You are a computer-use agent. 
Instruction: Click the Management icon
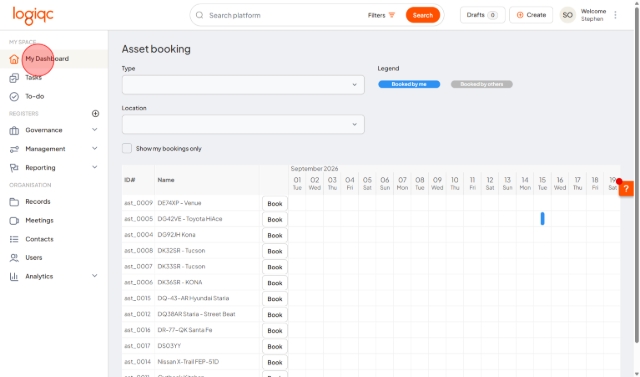14,149
